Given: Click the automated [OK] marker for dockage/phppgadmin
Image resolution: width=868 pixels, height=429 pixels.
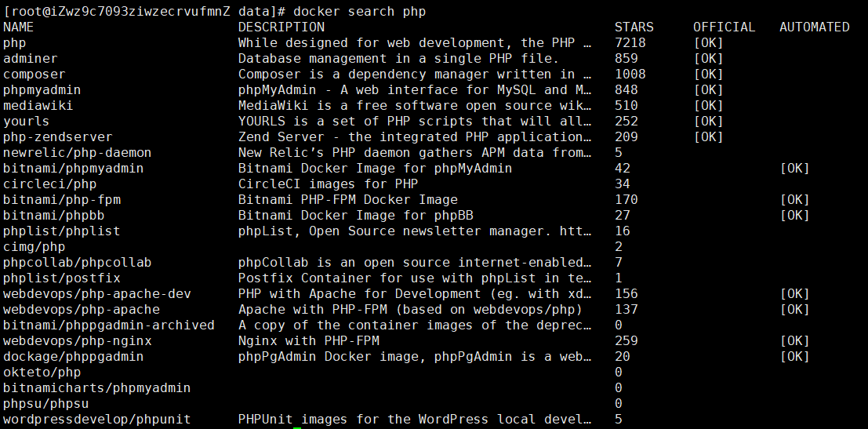Looking at the screenshot, I should 794,356.
